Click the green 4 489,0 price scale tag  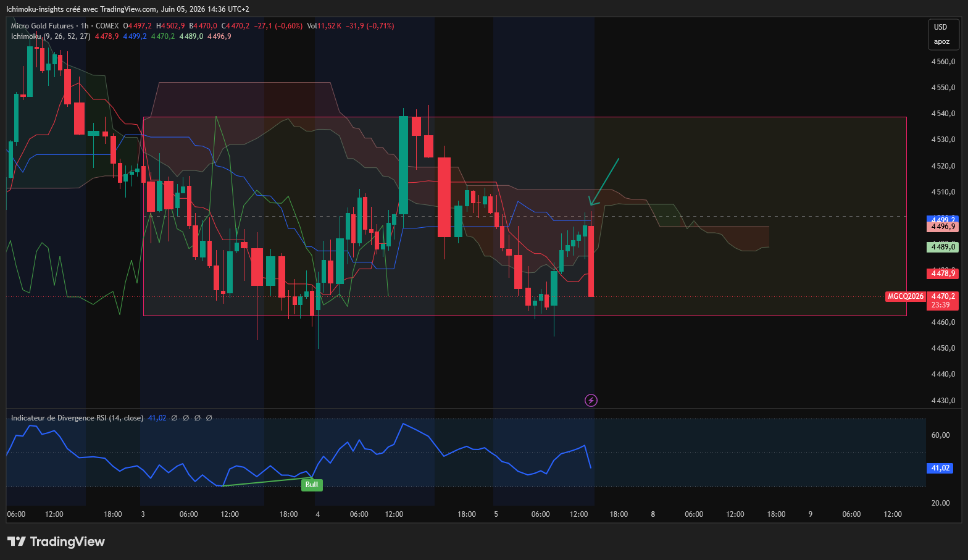942,247
